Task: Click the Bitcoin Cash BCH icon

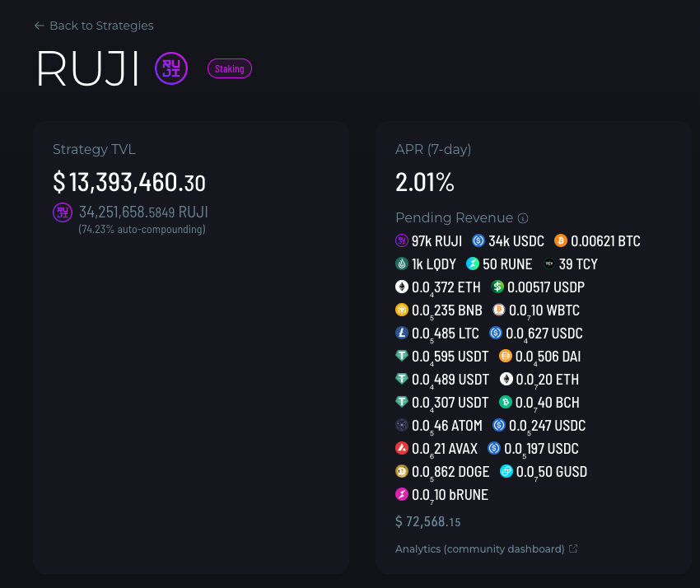Action: (x=506, y=402)
